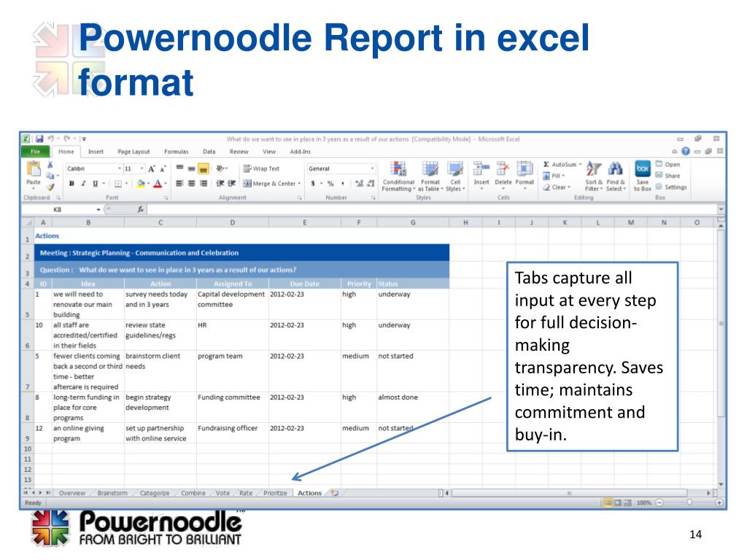Click the Paste clipboard icon
Image resolution: width=747 pixels, height=560 pixels.
click(34, 169)
